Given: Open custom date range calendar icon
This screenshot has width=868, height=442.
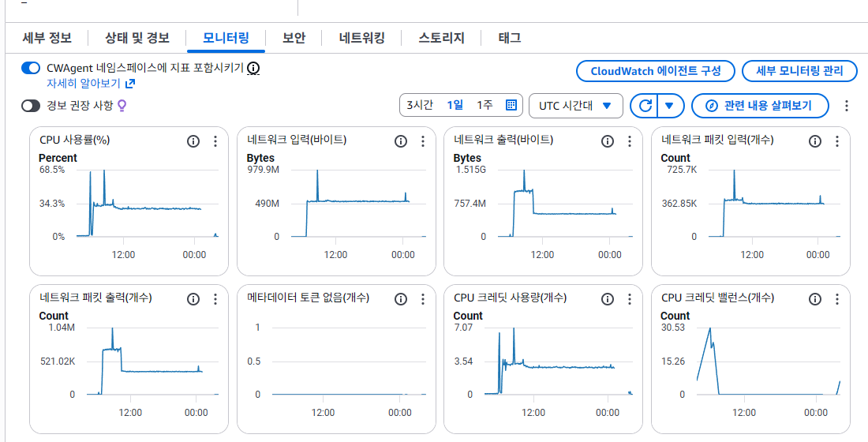Looking at the screenshot, I should tap(511, 105).
